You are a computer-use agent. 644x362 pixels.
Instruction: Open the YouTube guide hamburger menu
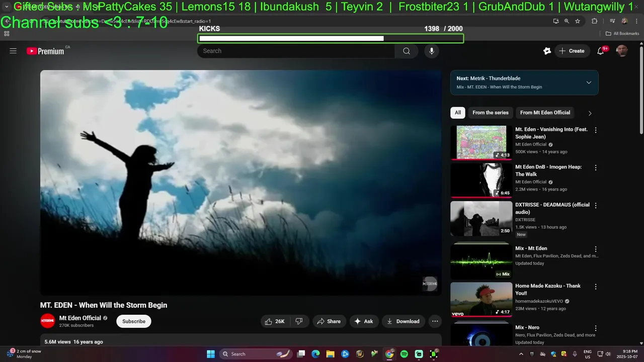pos(13,51)
